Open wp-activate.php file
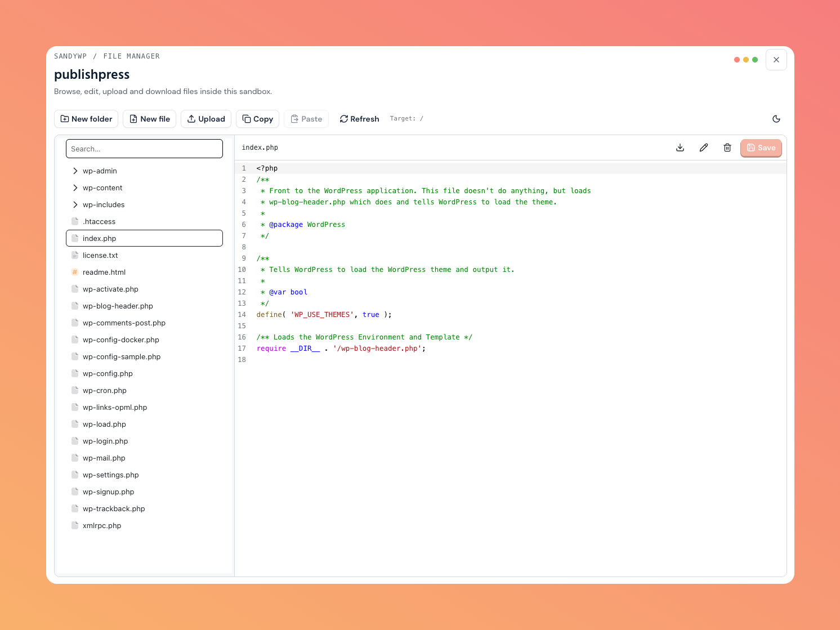Viewport: 840px width, 630px height. point(144,289)
